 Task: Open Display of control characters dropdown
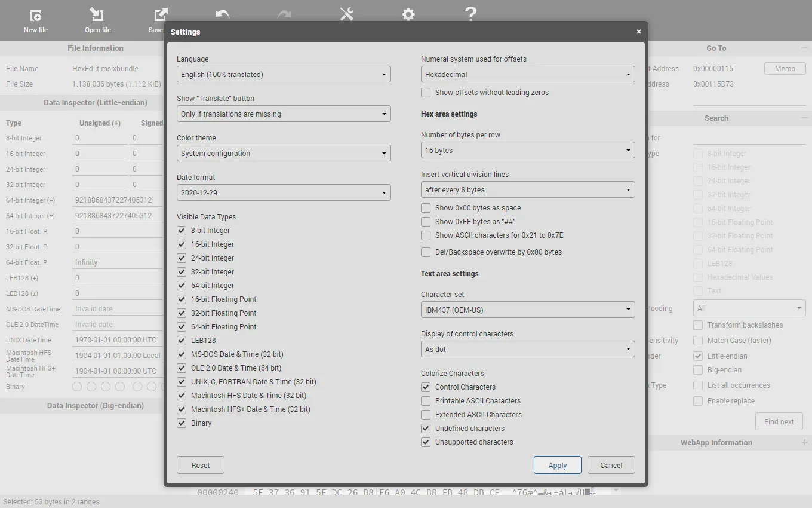click(x=528, y=349)
